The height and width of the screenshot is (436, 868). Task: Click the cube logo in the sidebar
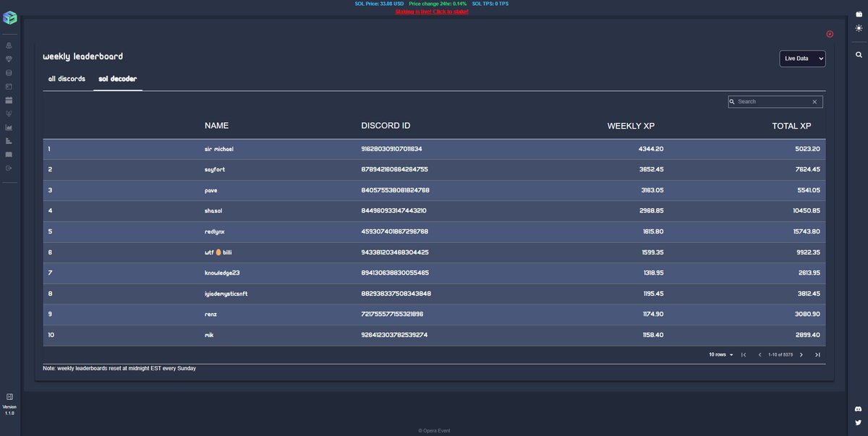9,18
